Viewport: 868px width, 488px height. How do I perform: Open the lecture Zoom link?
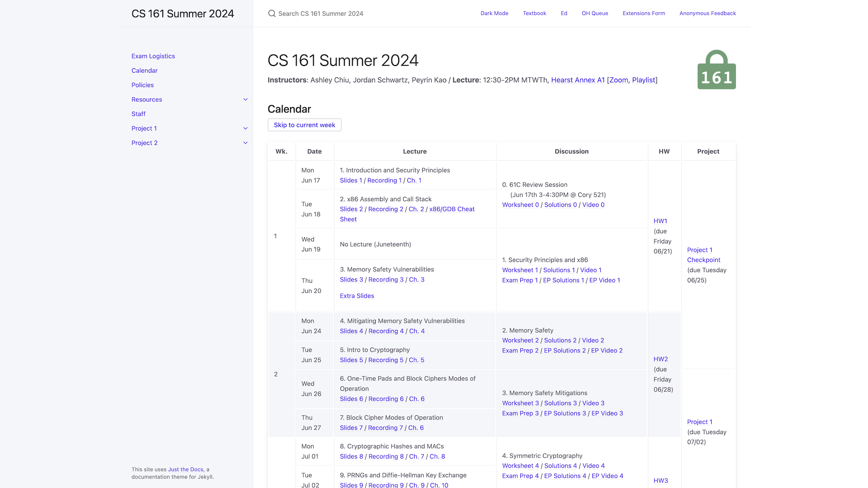(x=618, y=80)
